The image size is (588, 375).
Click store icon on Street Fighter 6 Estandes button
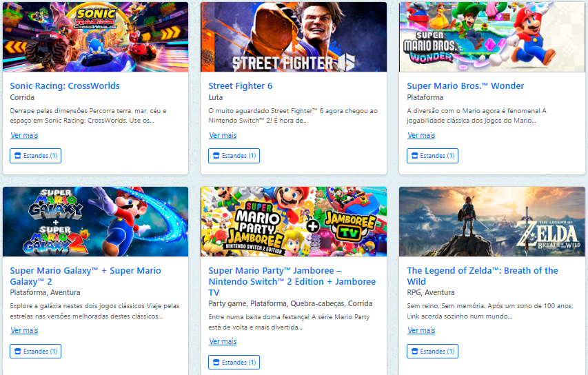click(216, 156)
